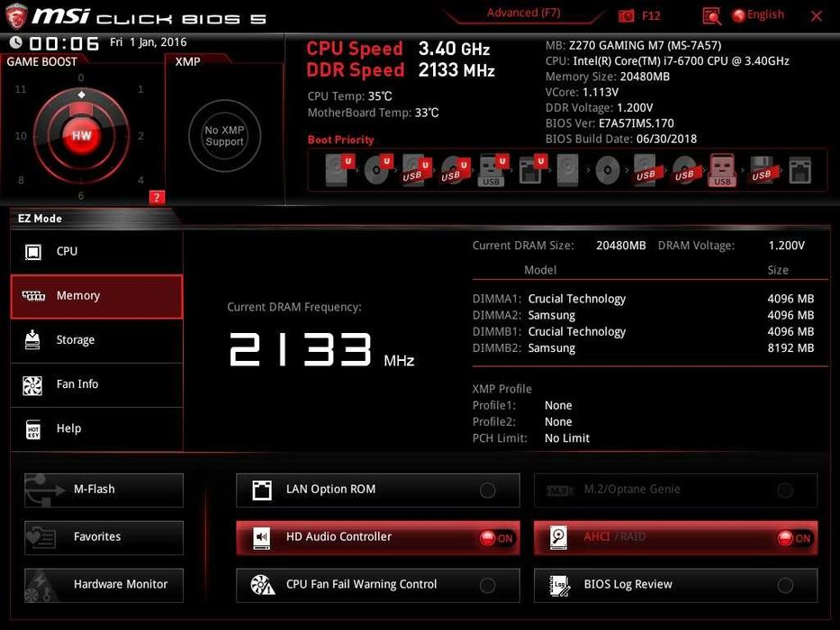This screenshot has width=840, height=630.
Task: Toggle the M.2/Optane Genie switch
Action: [785, 490]
